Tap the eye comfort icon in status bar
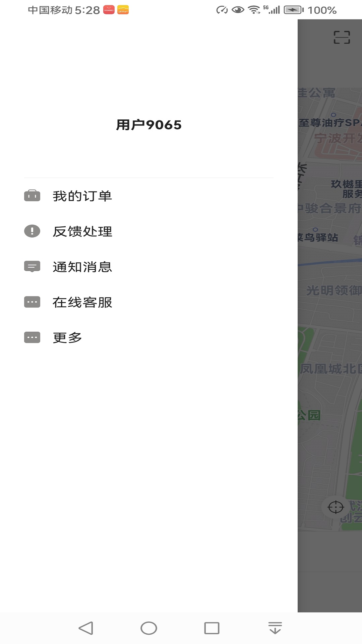 tap(238, 10)
